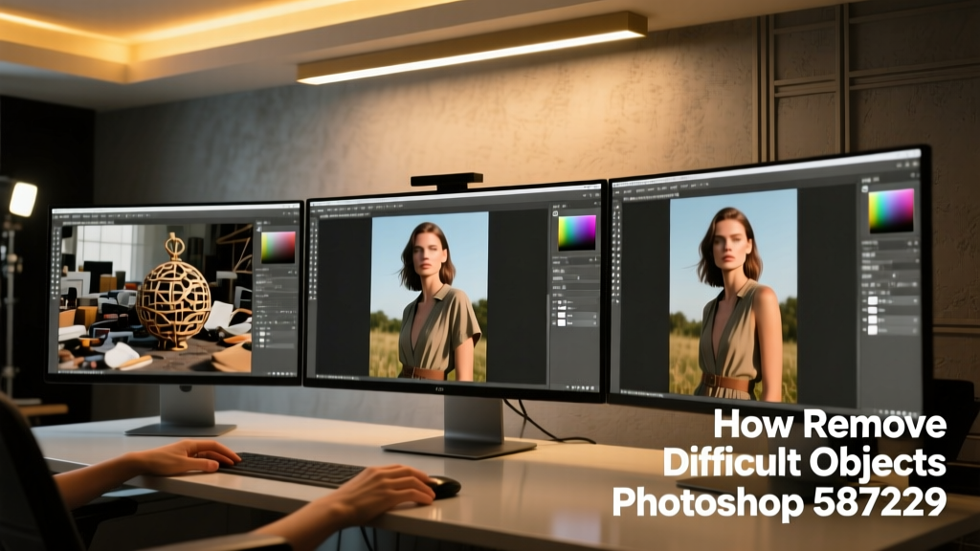Select the bottom layer thumbnail on the middle monitor
The height and width of the screenshot is (551, 980).
tap(561, 323)
